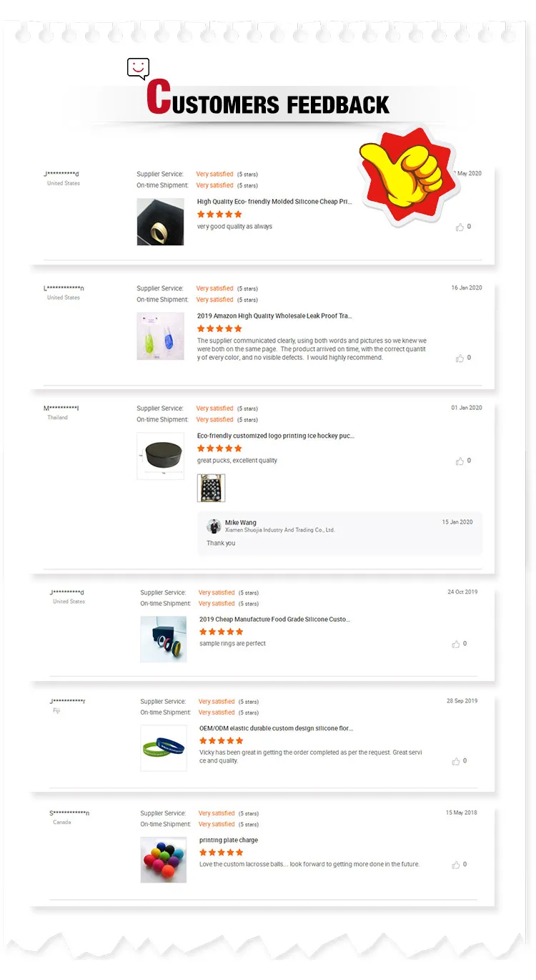Open the travel bottles product thumbnail
This screenshot has height=980, width=536.
click(160, 336)
